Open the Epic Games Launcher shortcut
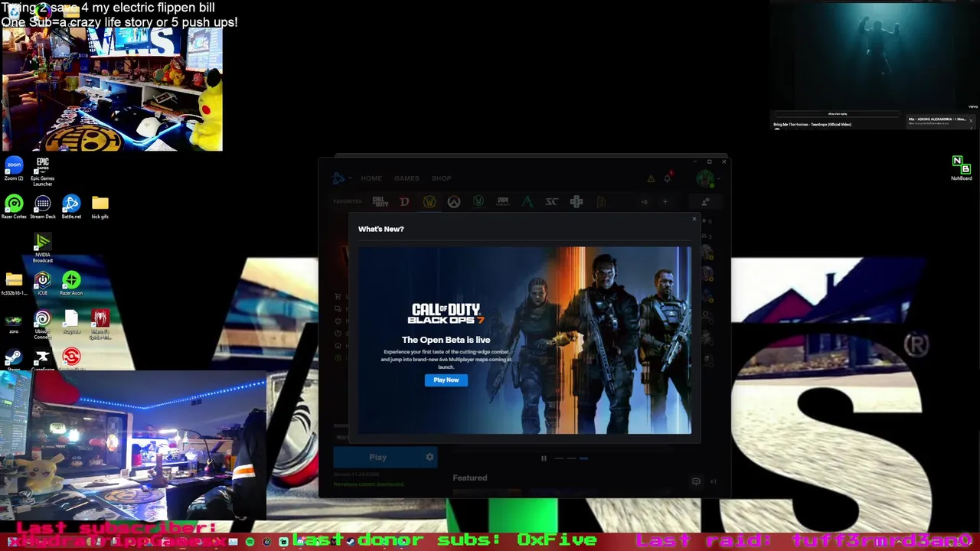This screenshot has width=980, height=551. [42, 171]
